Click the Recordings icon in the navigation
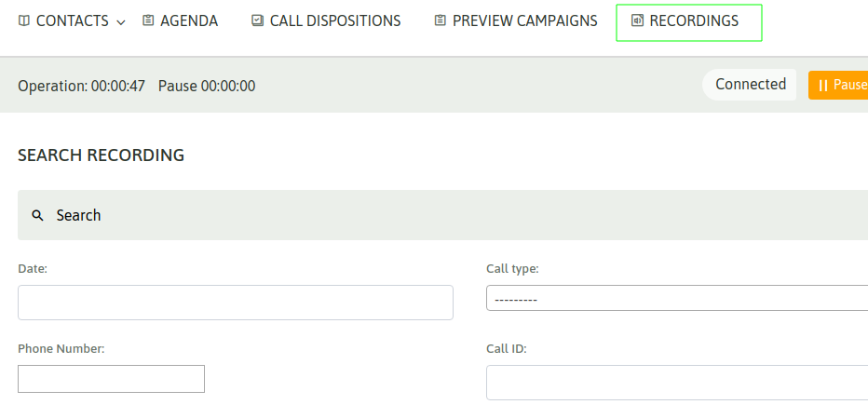 pyautogui.click(x=637, y=20)
